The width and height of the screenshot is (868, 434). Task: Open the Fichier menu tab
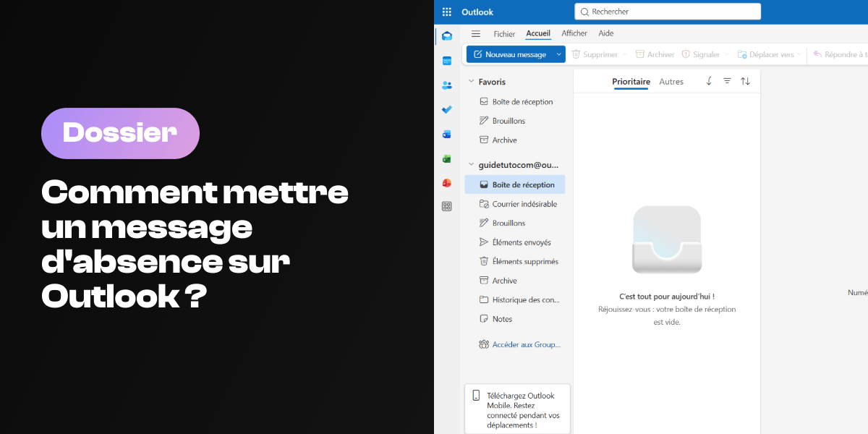pyautogui.click(x=504, y=34)
